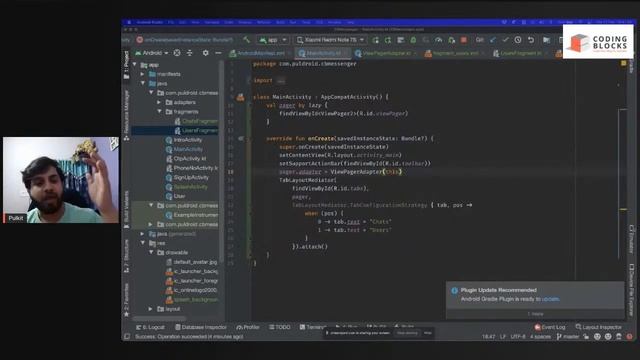Select MainActivity in the project tree

(184, 149)
